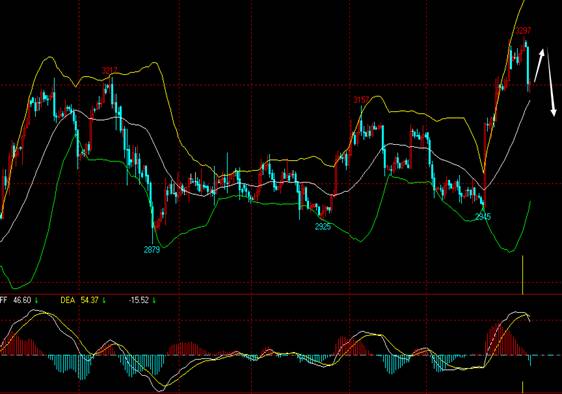Screen dimensions: 562x394
Task: Click the DEA indicator label
Action: 68,300
